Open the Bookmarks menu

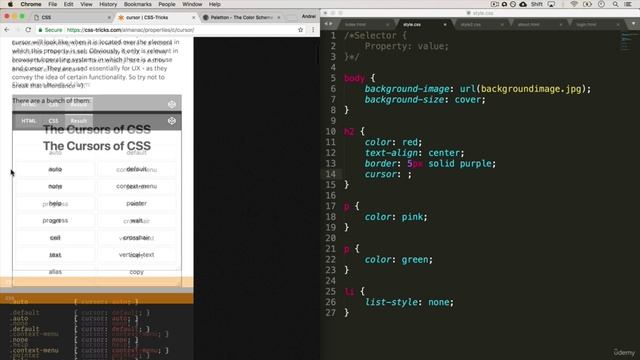point(138,4)
